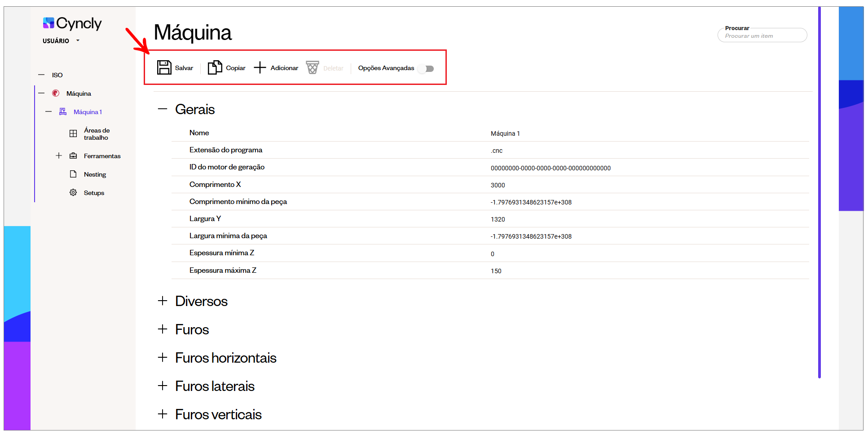The width and height of the screenshot is (868, 435).
Task: Click the Adicionar button label
Action: 284,68
